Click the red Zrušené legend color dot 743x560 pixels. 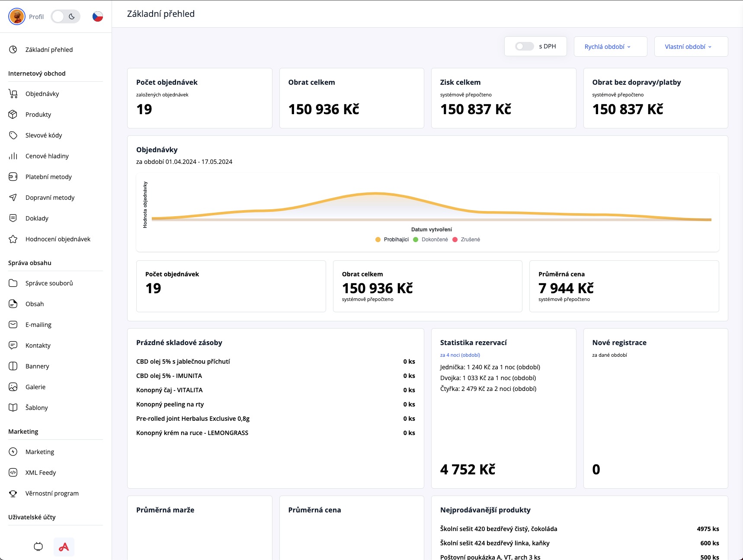coord(455,240)
